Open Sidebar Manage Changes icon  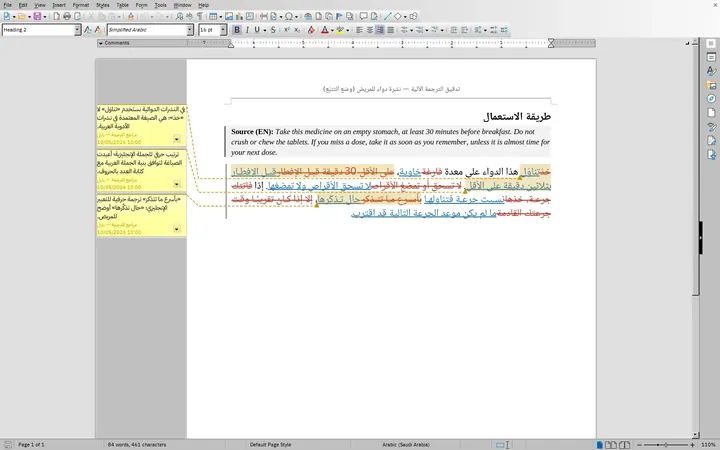[x=711, y=141]
